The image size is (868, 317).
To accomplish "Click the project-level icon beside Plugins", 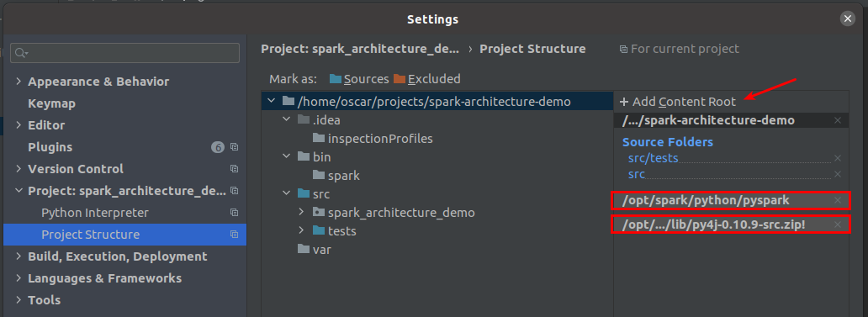I will pos(234,147).
